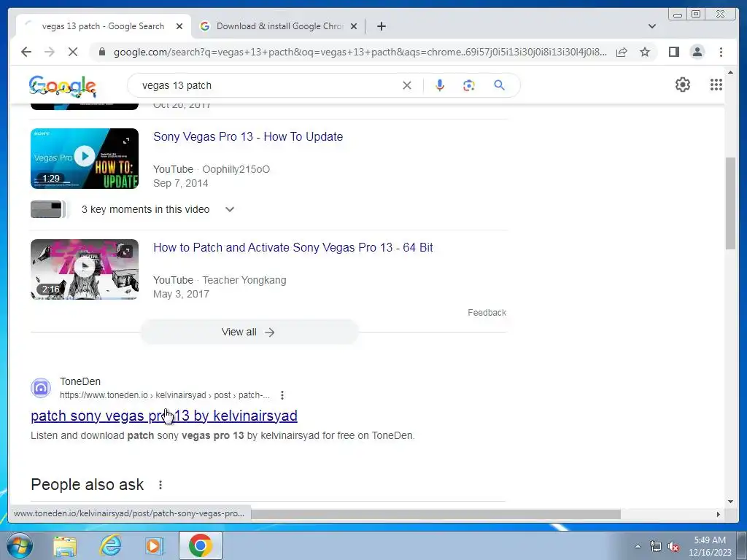This screenshot has height=560, width=747.
Task: Click the forward navigation arrow
Action: 50,52
